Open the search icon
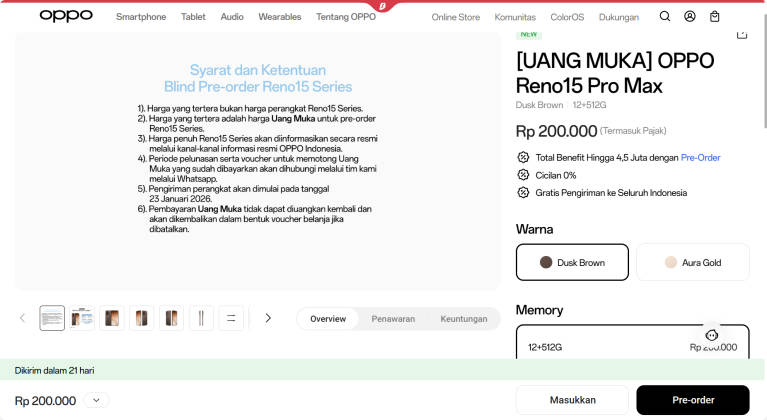This screenshot has width=767, height=420. (665, 16)
